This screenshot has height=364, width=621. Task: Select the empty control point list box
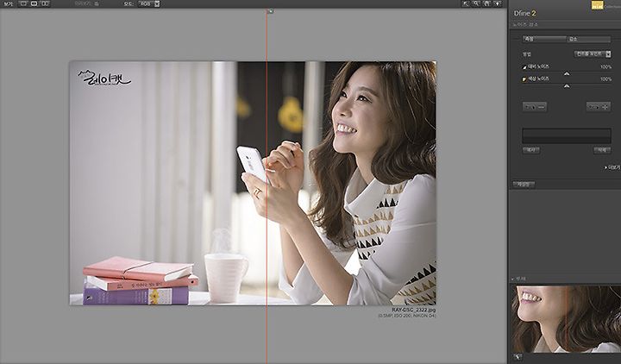coord(567,136)
